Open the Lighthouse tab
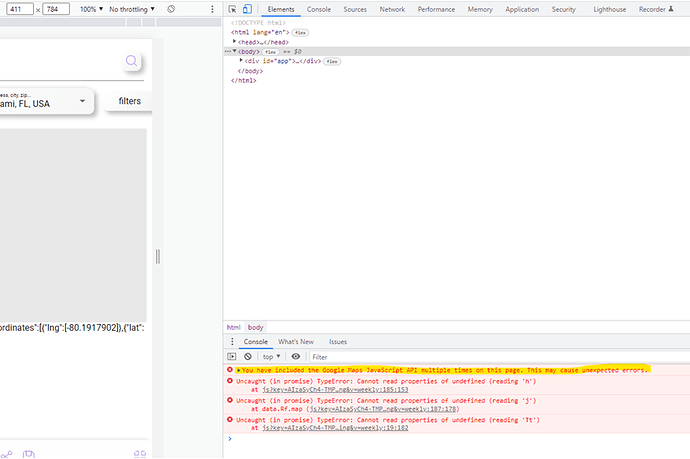690x459 pixels. pyautogui.click(x=609, y=9)
